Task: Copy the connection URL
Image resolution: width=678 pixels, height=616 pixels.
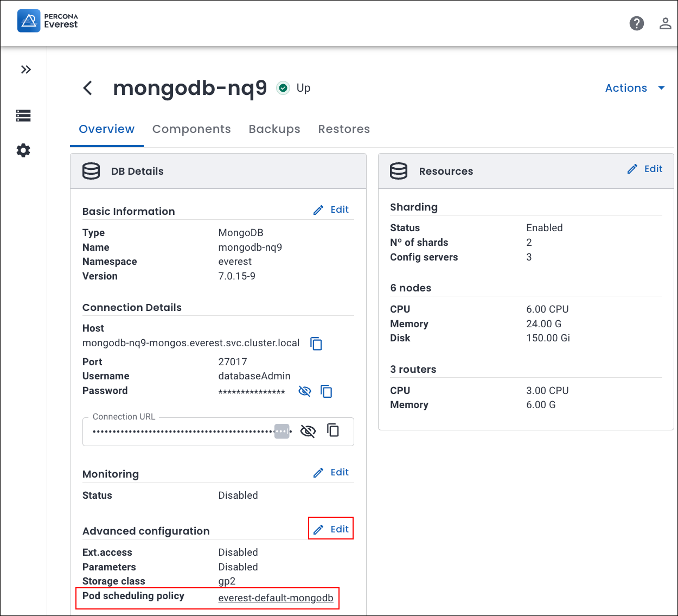Action: click(333, 431)
